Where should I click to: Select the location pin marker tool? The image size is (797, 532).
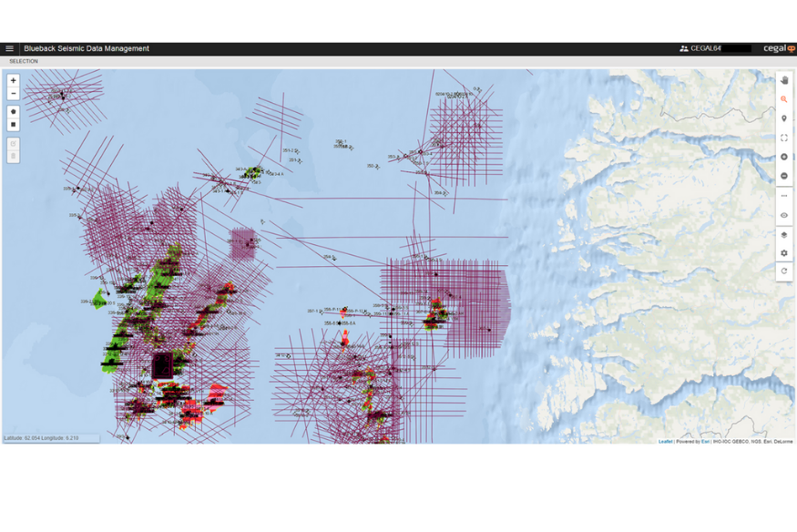[x=784, y=118]
